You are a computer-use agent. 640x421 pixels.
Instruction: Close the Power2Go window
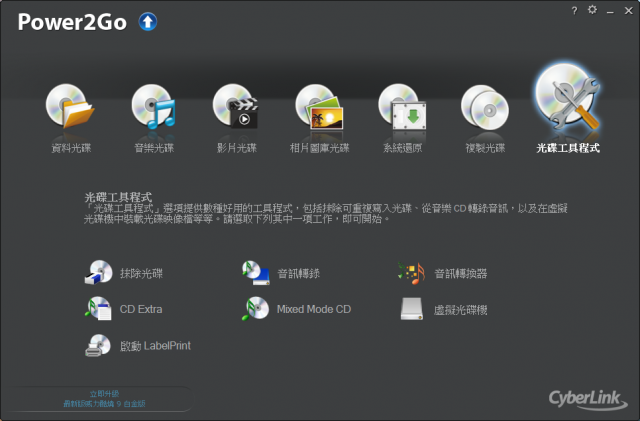point(629,11)
